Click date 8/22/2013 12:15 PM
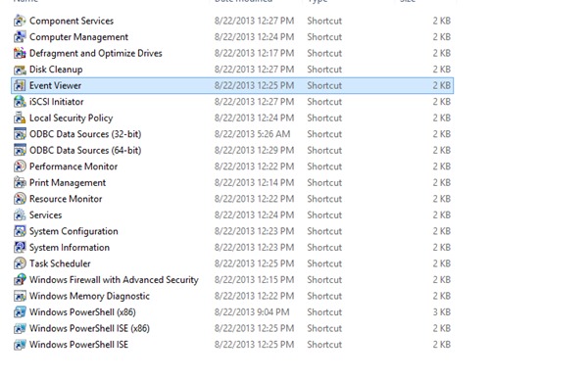Image resolution: width=588 pixels, height=380 pixels. coord(254,279)
